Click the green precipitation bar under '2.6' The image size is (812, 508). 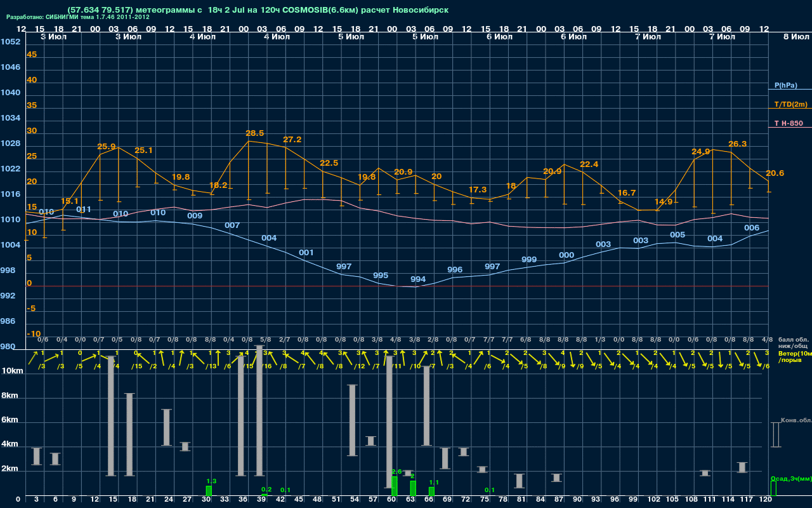(395, 486)
